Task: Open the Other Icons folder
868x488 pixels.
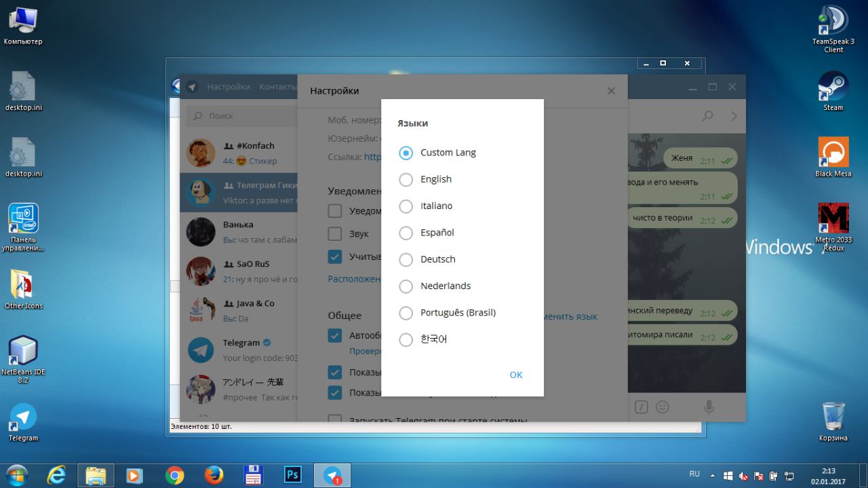Action: pos(23,289)
